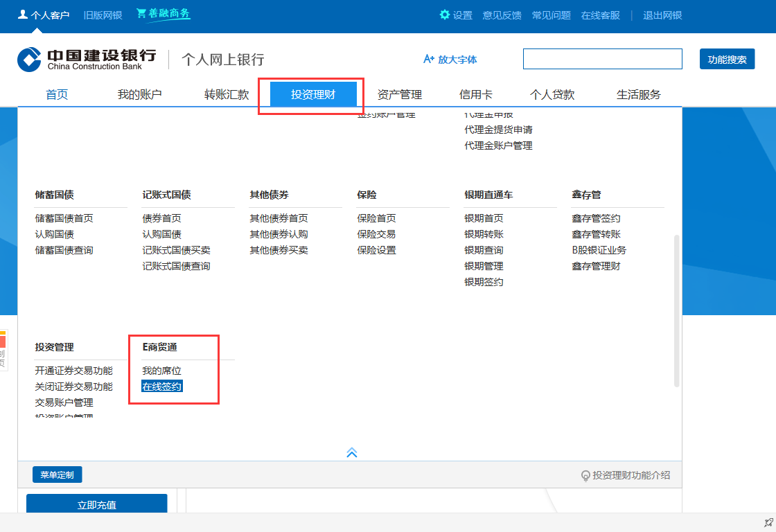Open 交易账户管理

click(64, 402)
